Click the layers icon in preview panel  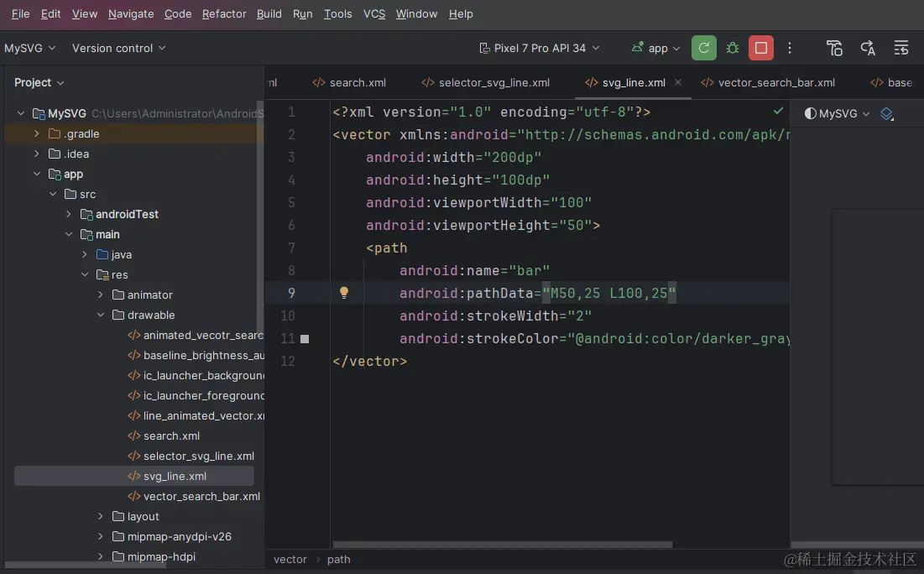(887, 114)
